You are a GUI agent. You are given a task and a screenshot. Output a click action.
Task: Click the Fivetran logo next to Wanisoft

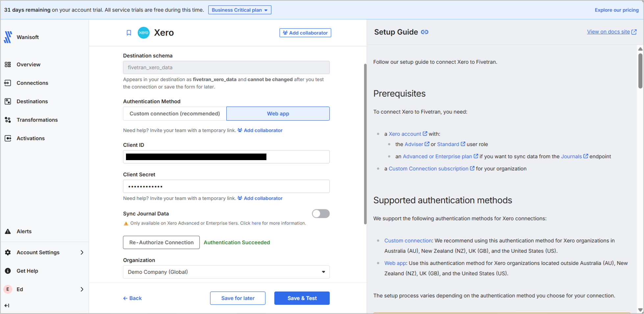coord(8,37)
